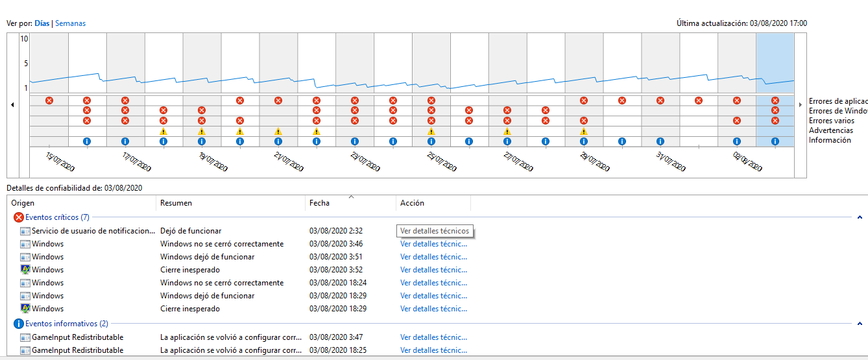Click the 'Advertencias' row label
The height and width of the screenshot is (360, 868).
click(x=831, y=130)
